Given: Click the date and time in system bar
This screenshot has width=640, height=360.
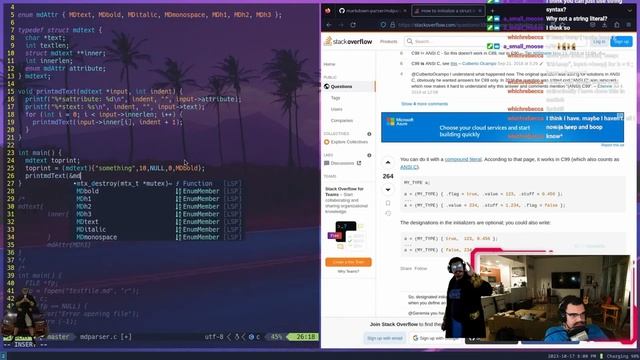Looking at the screenshot, I should pos(572,356).
